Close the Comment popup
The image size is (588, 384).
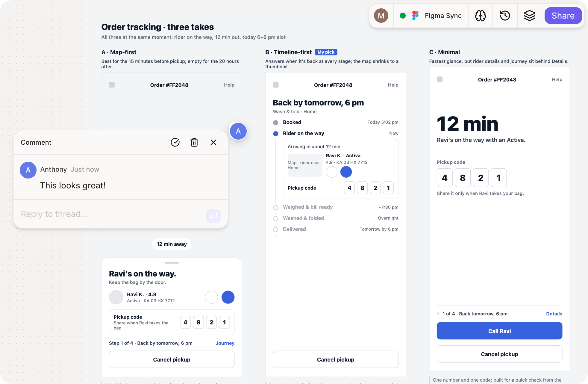[213, 142]
